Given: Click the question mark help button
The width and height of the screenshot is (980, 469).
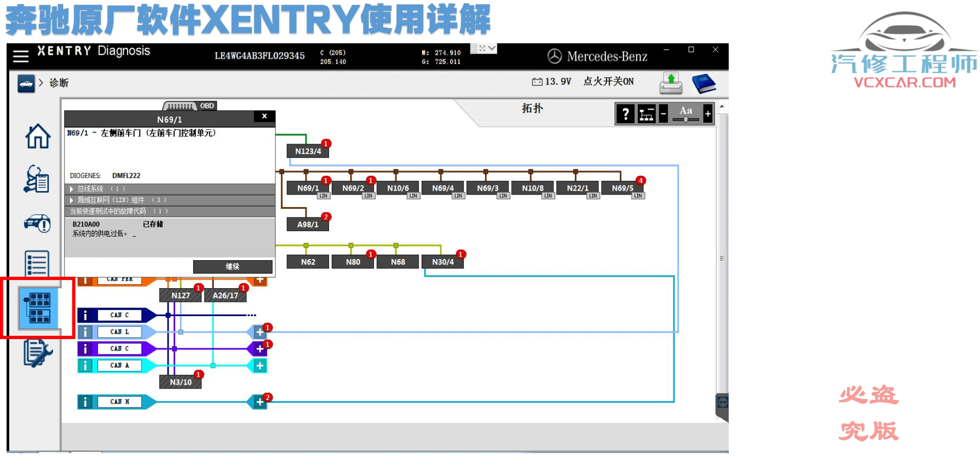Looking at the screenshot, I should (626, 114).
